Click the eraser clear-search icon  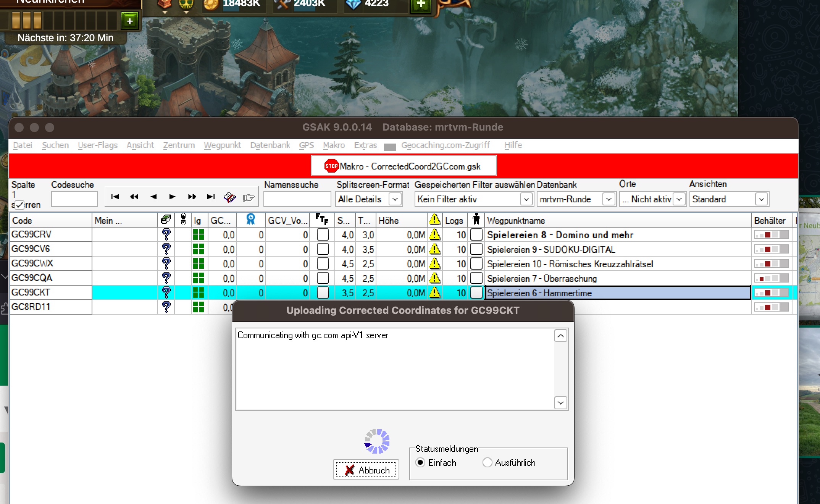[x=230, y=197]
